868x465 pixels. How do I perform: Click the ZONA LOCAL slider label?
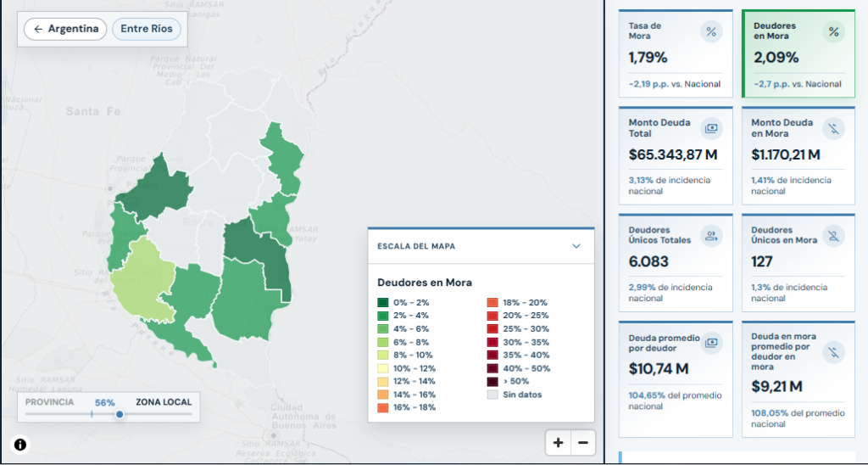tap(164, 402)
